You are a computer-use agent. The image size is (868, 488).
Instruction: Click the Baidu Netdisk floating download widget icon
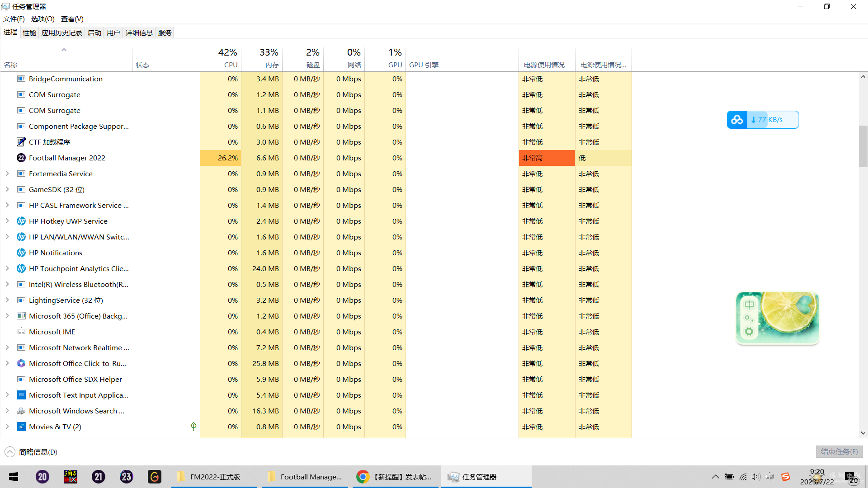(x=737, y=120)
